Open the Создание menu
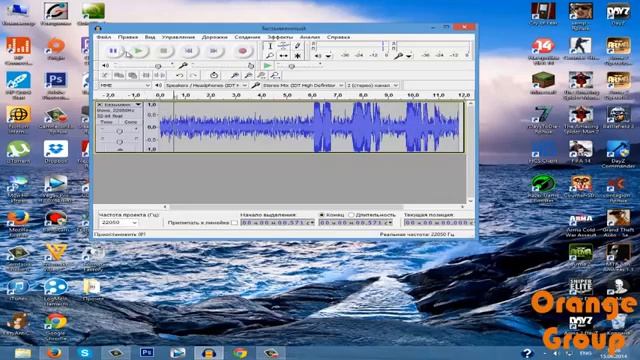 (x=247, y=37)
